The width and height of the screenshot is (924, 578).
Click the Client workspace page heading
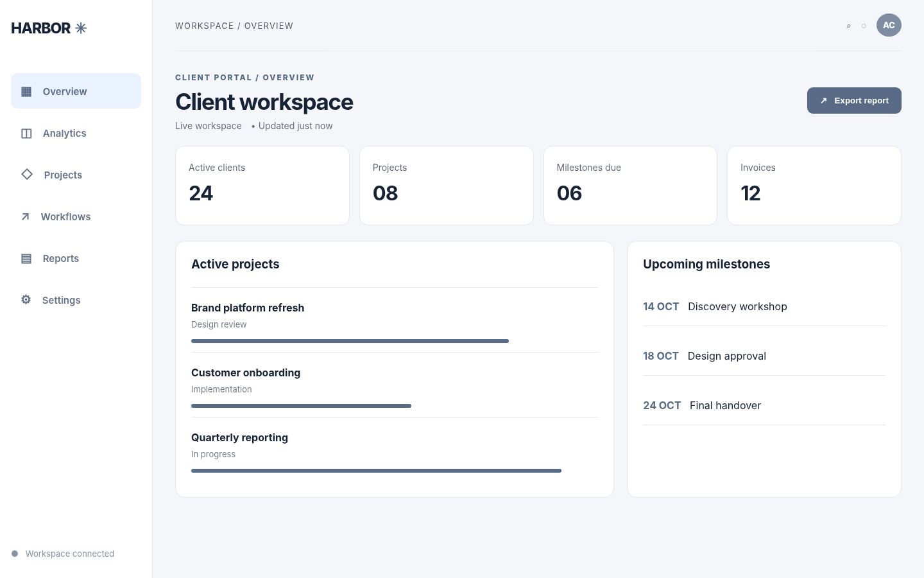(x=264, y=102)
